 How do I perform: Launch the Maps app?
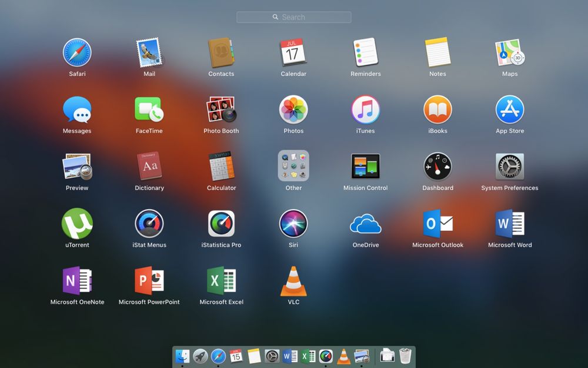(x=510, y=52)
